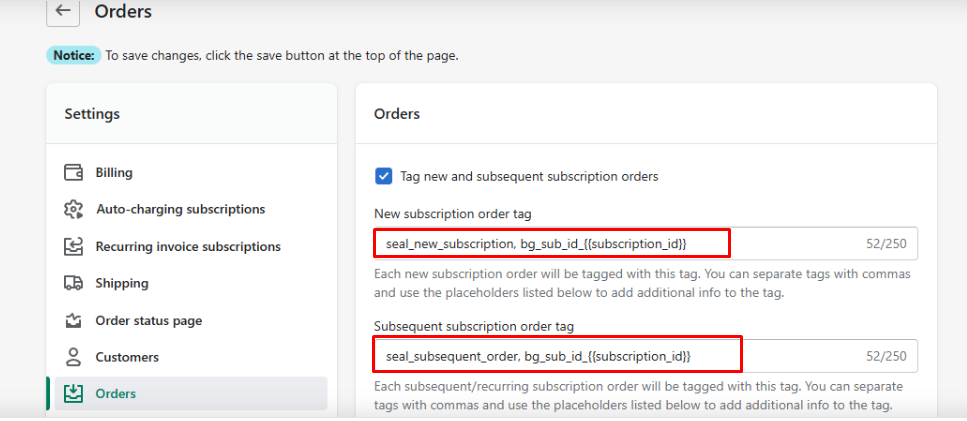Image resolution: width=967 pixels, height=421 pixels.
Task: Click the 'Tag new and subsequent subscription orders' label
Action: [x=529, y=176]
